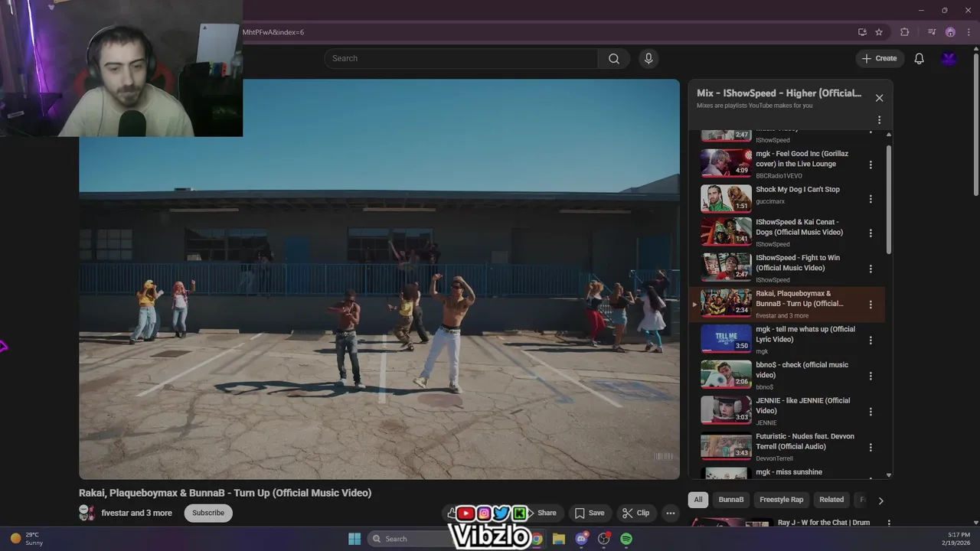Play the Kai Cenat Dogs thumbnail
The height and width of the screenshot is (551, 980).
coord(726,232)
